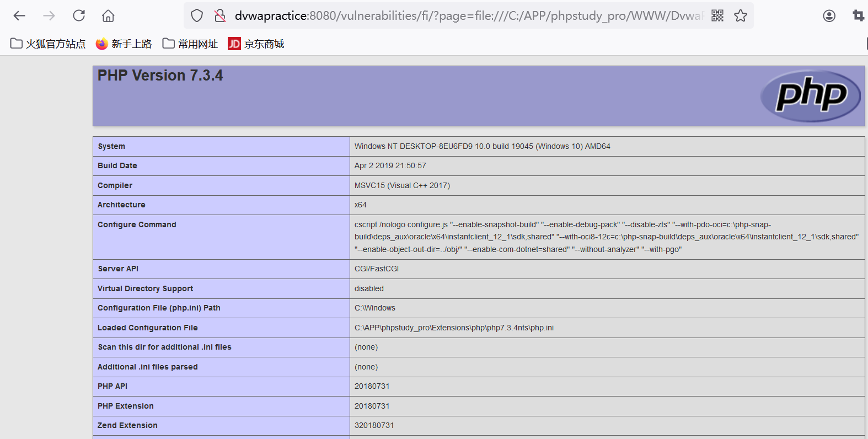The image size is (868, 439).
Task: Select the Server API label
Action: coord(118,269)
